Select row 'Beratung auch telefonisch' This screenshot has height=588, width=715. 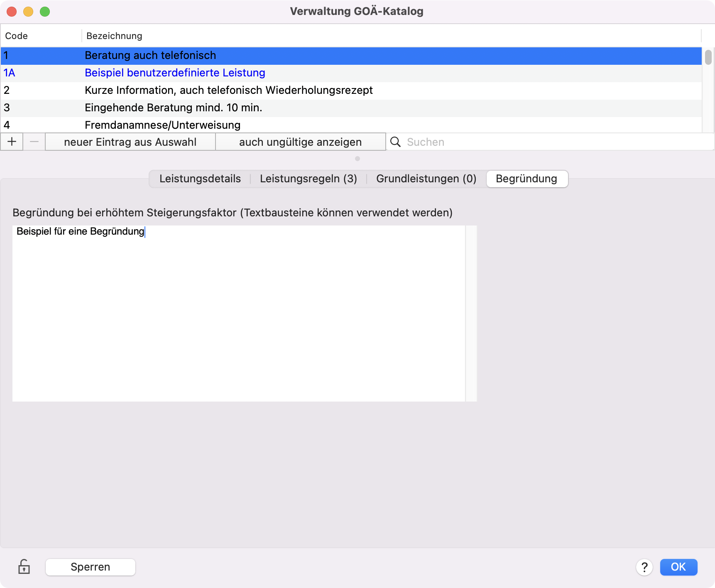(351, 55)
